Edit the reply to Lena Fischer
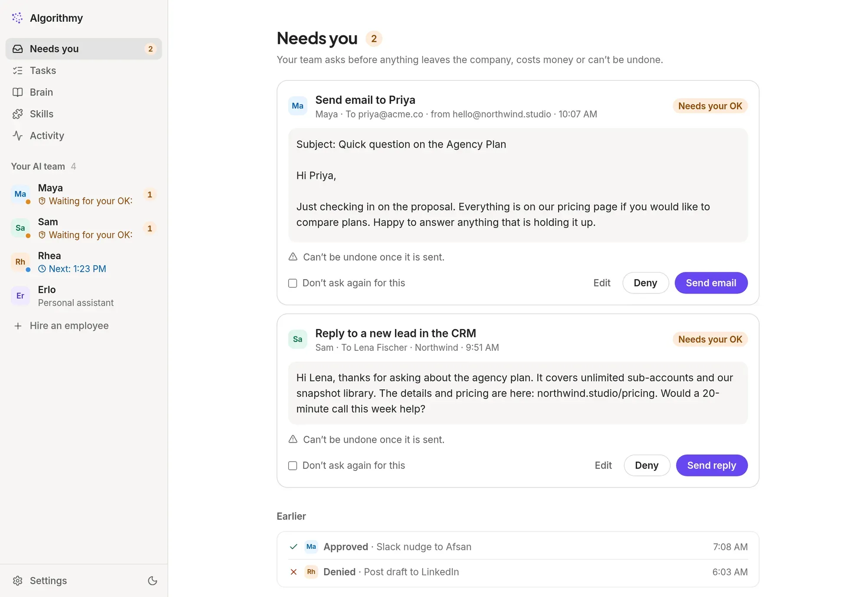This screenshot has width=868, height=597. click(x=603, y=465)
